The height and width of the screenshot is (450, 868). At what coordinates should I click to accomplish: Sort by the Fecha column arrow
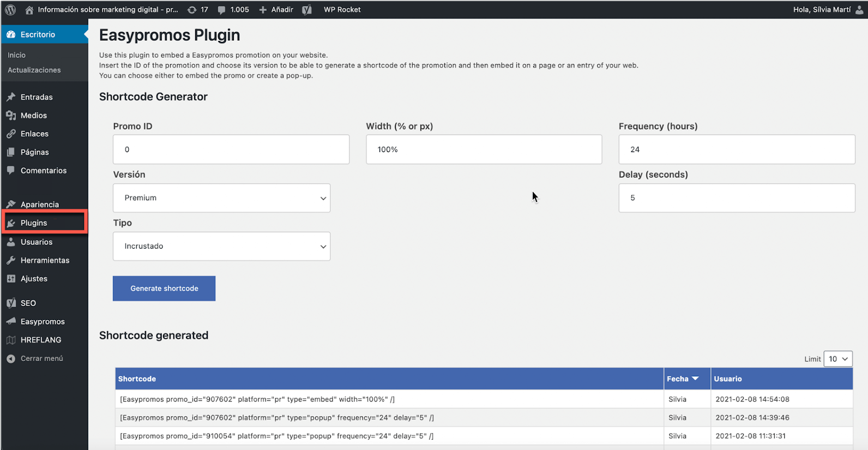[x=695, y=379]
